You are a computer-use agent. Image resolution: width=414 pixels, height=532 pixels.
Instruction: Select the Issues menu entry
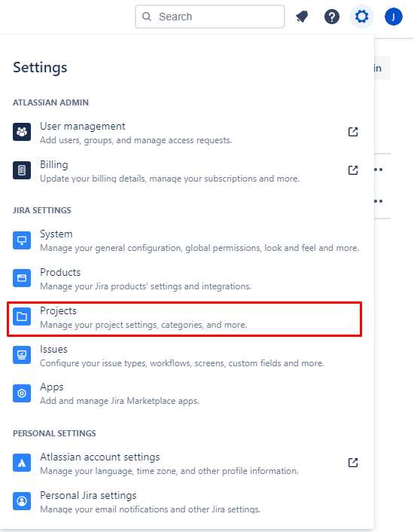coord(184,356)
